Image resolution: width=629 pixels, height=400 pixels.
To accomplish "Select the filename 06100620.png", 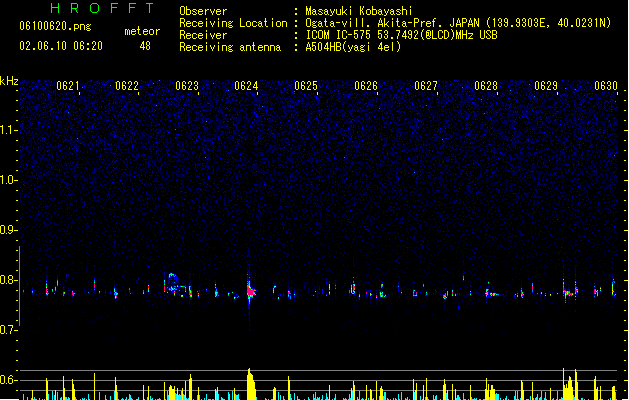I will [55, 26].
